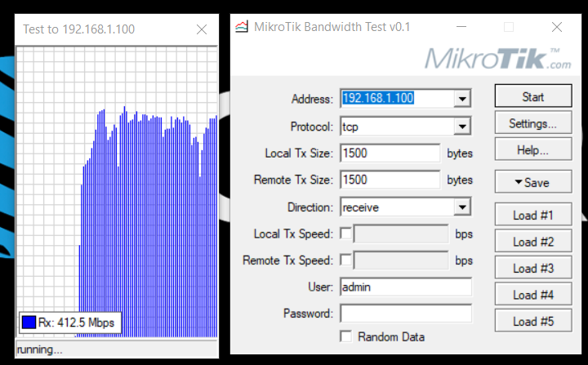Viewport: 588px width, 365px height.
Task: Open the Address dropdown arrow
Action: 462,99
